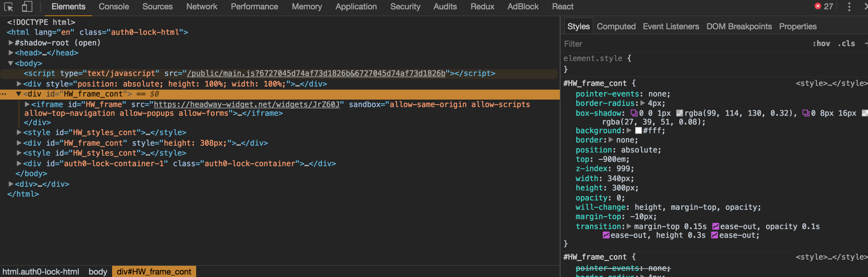The width and height of the screenshot is (868, 277).
Task: Expand the border-radius shorthand property
Action: coord(643,104)
